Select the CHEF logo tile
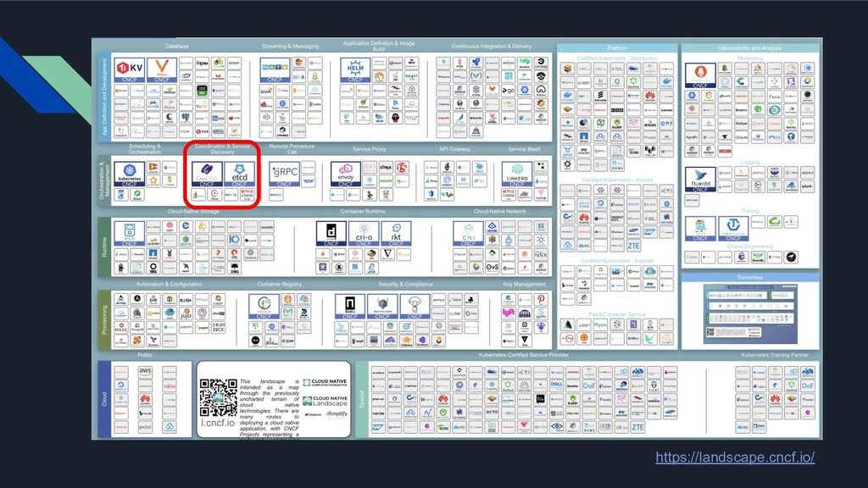 219,299
